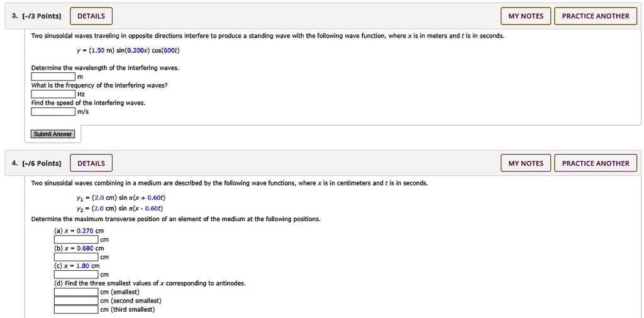Focus the wave speed field in m/s
The height and width of the screenshot is (318, 644).
(53, 112)
